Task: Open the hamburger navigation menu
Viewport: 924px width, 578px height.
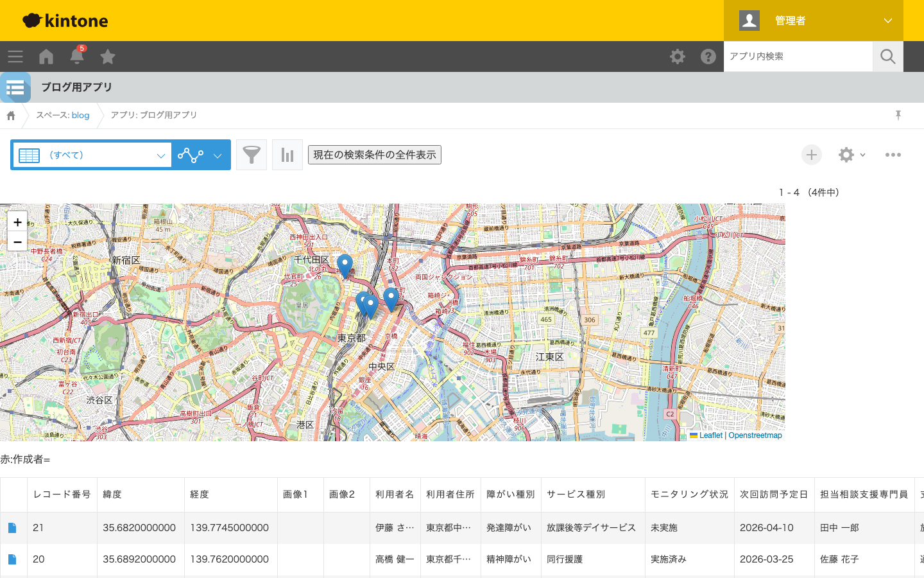Action: (15, 57)
